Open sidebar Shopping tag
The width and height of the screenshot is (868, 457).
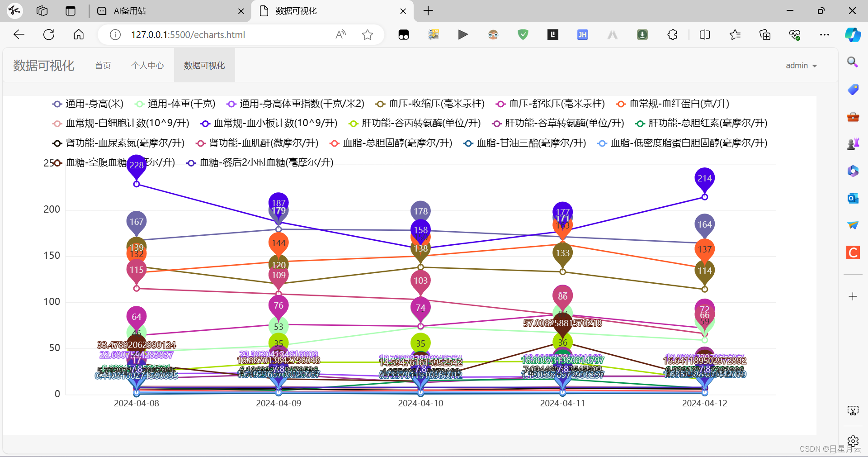tap(853, 89)
